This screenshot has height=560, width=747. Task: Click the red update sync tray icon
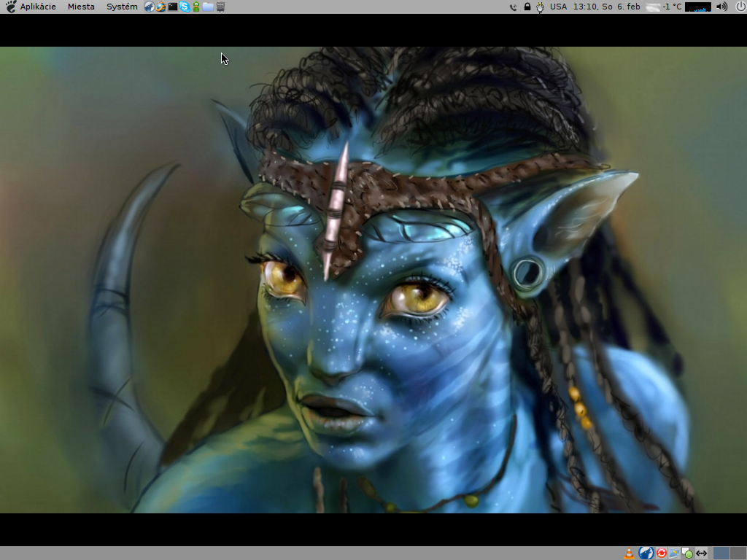tap(661, 553)
